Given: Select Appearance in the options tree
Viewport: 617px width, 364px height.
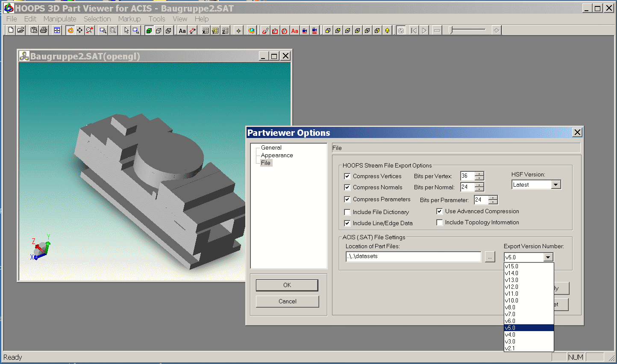Looking at the screenshot, I should 277,155.
